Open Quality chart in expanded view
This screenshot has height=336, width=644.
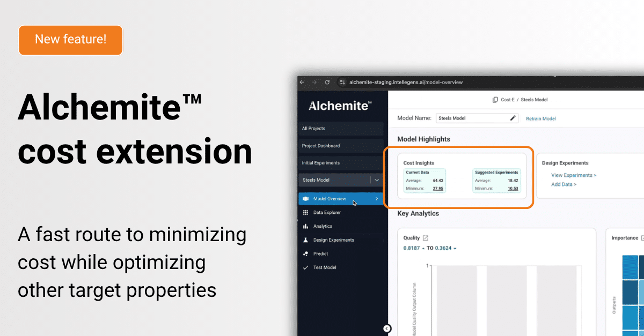(x=426, y=238)
